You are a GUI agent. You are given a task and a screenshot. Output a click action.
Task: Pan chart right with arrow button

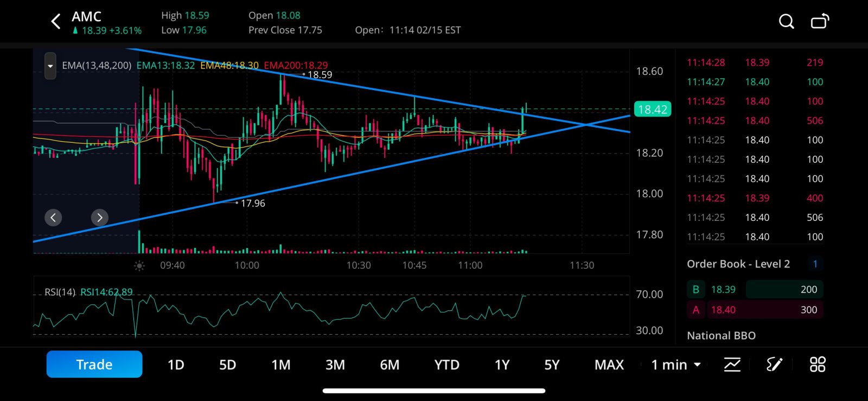pos(99,218)
